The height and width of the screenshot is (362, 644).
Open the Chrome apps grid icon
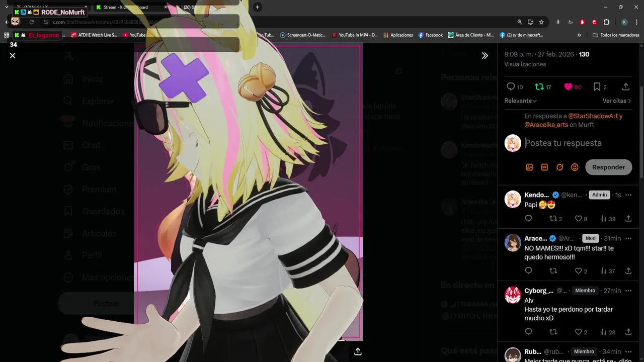(x=7, y=35)
